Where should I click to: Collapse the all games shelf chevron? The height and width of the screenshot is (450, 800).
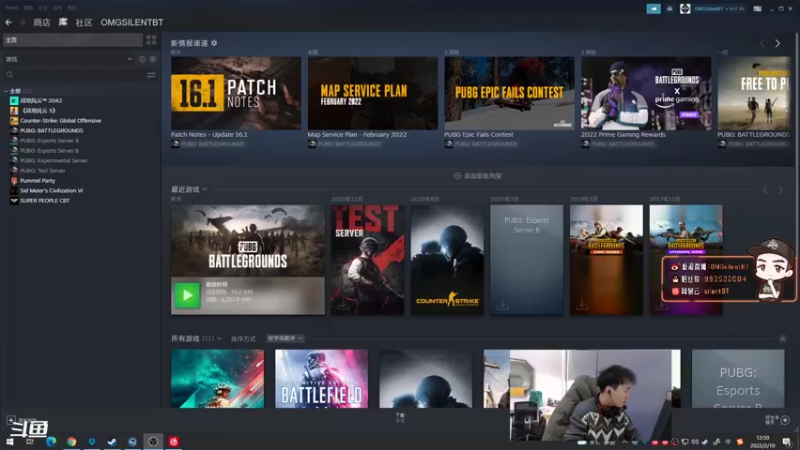click(783, 339)
